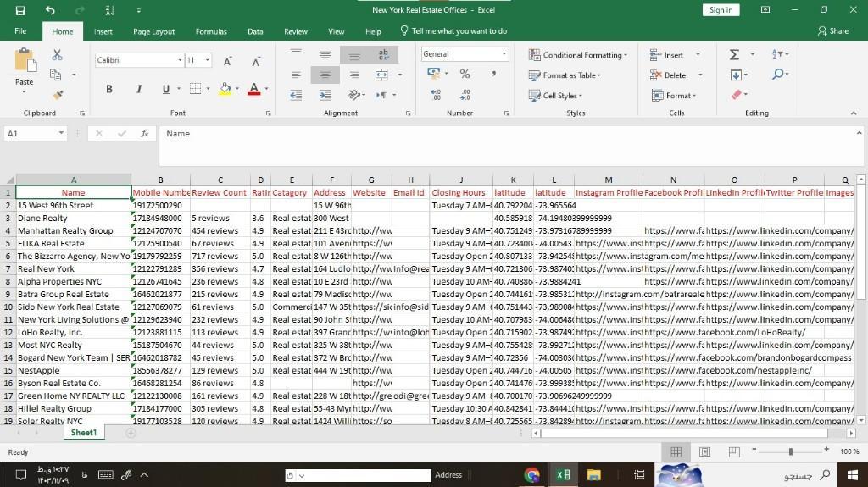This screenshot has height=487, width=868.
Task: Toggle Bold formatting
Action: [109, 89]
